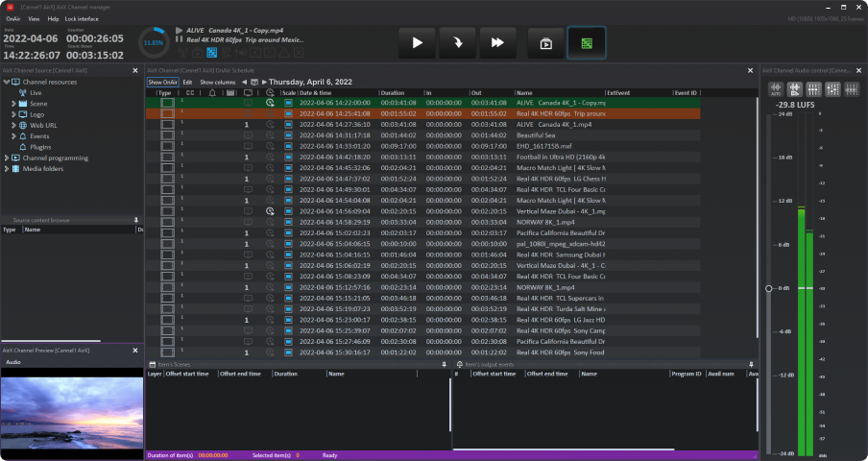The width and height of the screenshot is (868, 461).
Task: Click the bell column header icon
Action: click(211, 93)
